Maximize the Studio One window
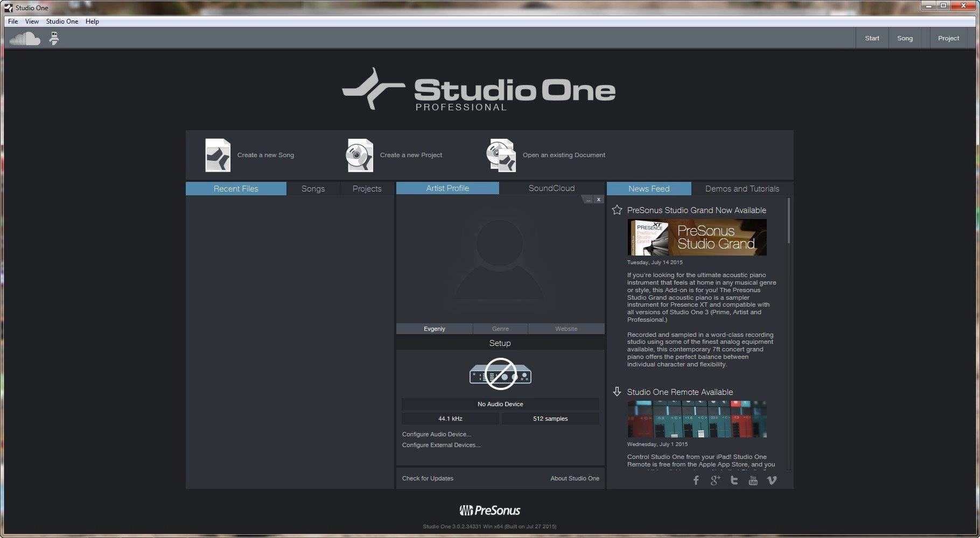 pyautogui.click(x=943, y=6)
